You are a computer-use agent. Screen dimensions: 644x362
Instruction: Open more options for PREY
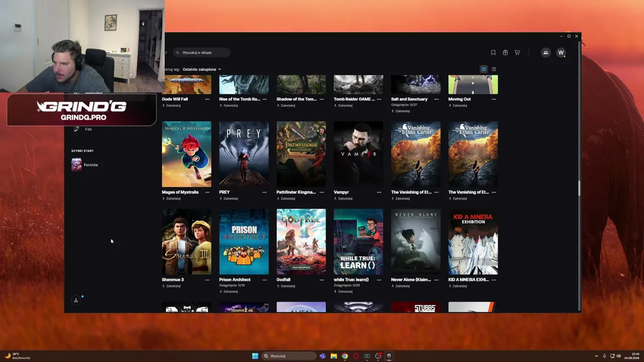pyautogui.click(x=265, y=193)
